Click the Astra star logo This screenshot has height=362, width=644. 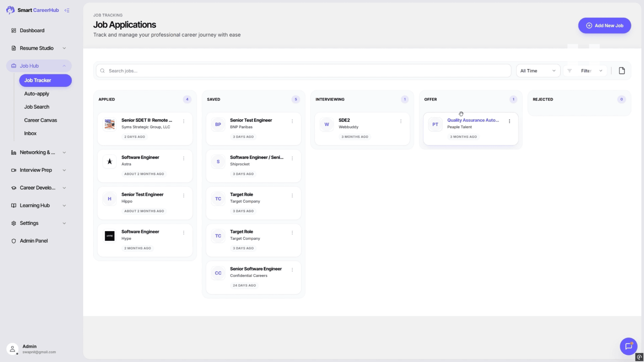(x=109, y=162)
